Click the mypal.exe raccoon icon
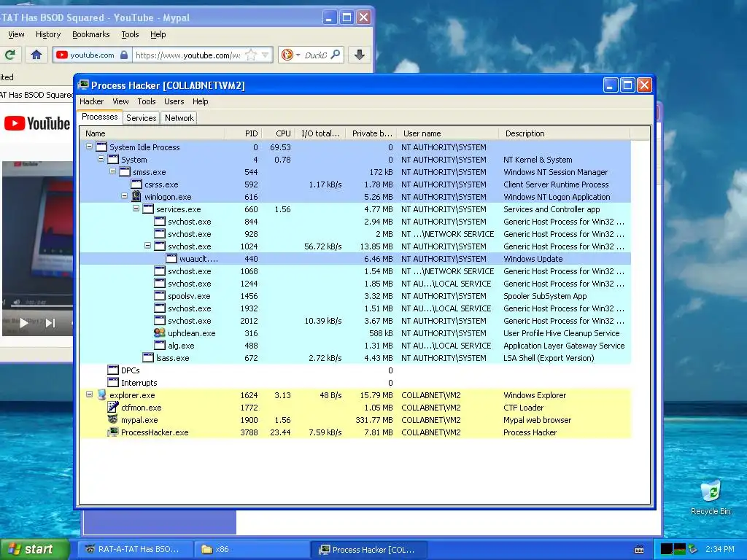747x560 pixels. click(113, 419)
